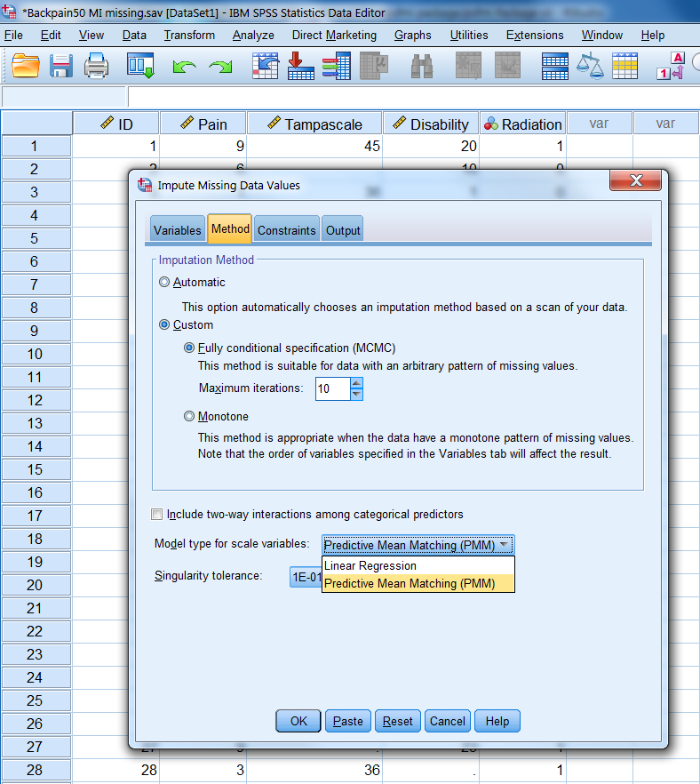Image resolution: width=700 pixels, height=784 pixels.
Task: Open the Extensions menu
Action: point(535,35)
